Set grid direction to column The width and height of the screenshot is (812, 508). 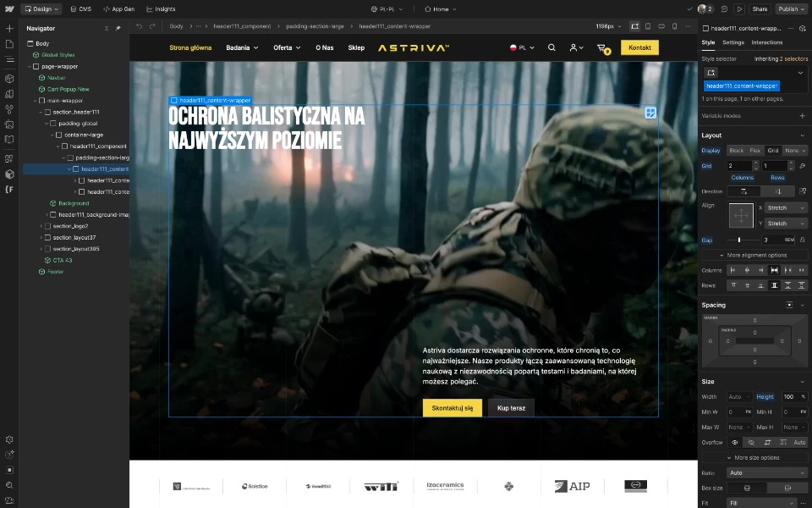point(778,191)
